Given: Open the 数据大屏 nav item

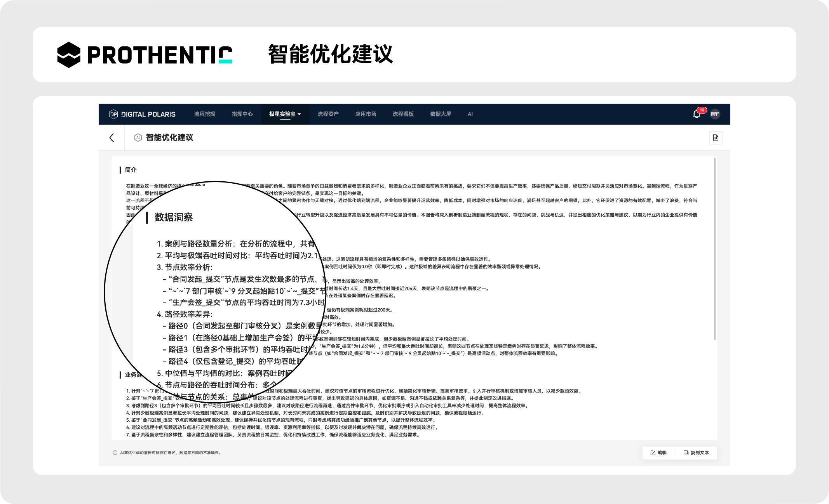Looking at the screenshot, I should click(441, 114).
